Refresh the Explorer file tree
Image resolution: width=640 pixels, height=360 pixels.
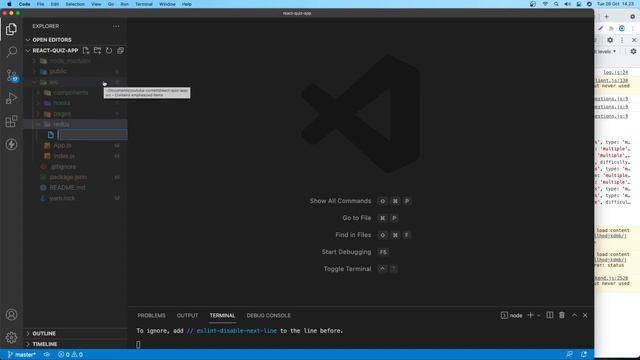pos(109,51)
